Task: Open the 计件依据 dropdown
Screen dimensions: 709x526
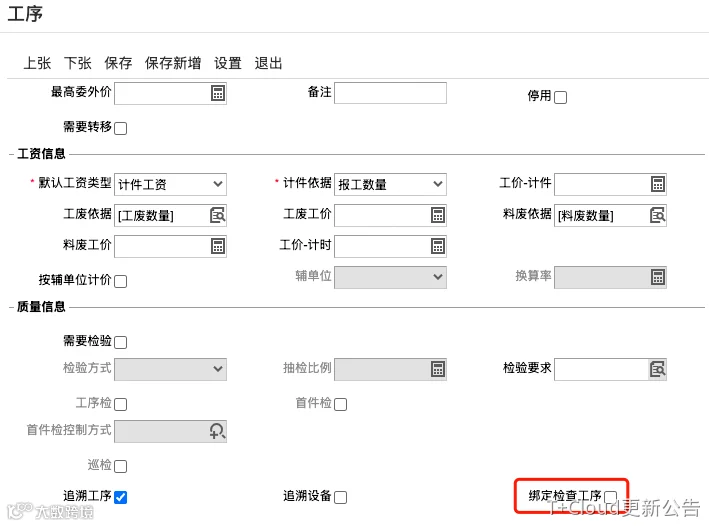Action: 390,184
